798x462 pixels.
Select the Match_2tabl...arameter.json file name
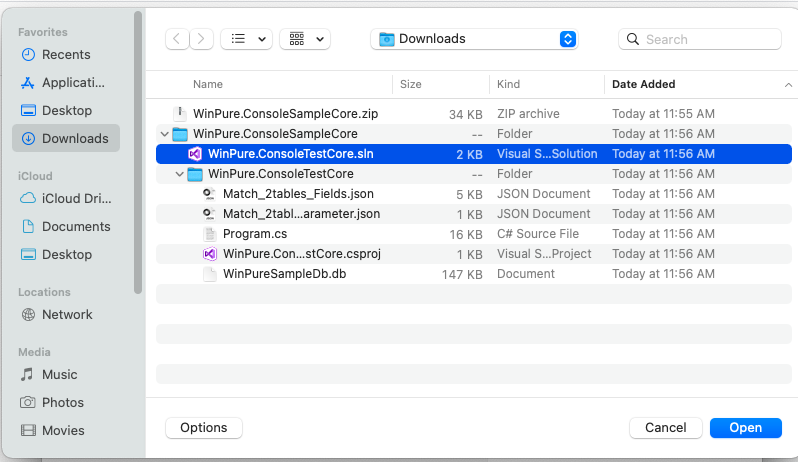pyautogui.click(x=301, y=214)
